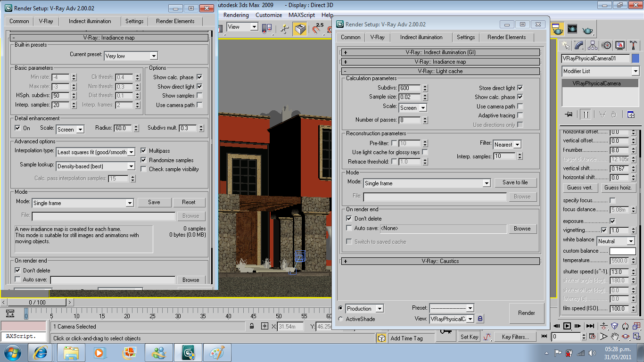The width and height of the screenshot is (644, 362).
Task: Open Paint from the taskbar
Action: click(217, 352)
